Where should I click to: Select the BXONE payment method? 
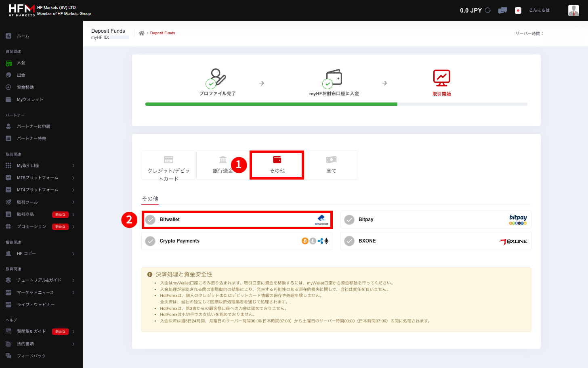350,240
